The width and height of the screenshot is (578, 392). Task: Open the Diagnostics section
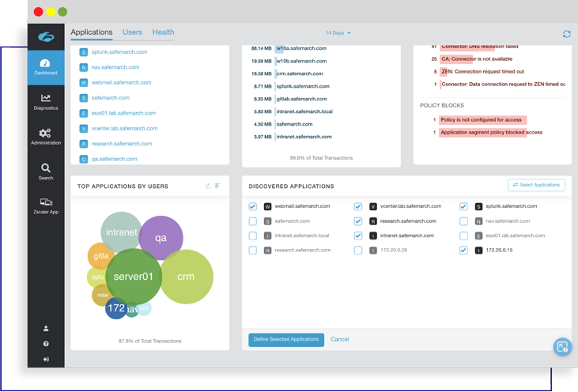click(46, 102)
